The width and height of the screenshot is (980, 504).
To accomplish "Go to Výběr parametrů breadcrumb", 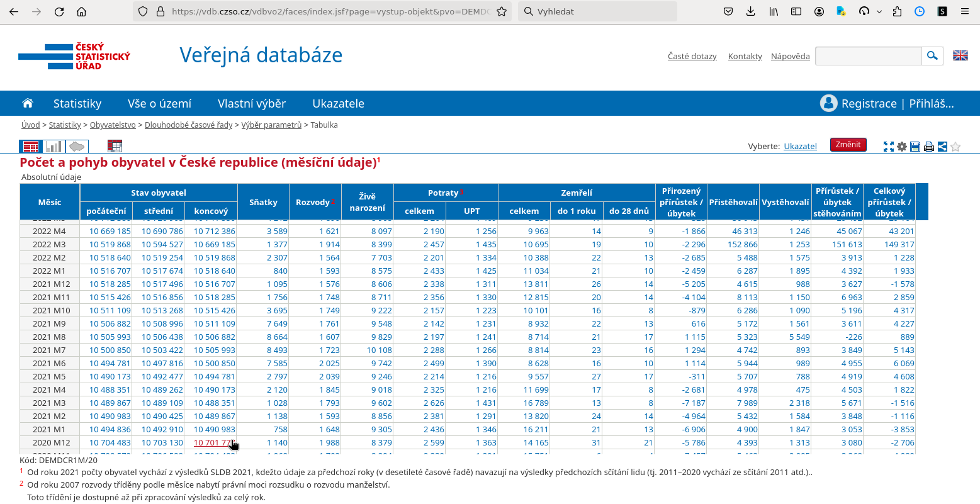I will tap(271, 125).
